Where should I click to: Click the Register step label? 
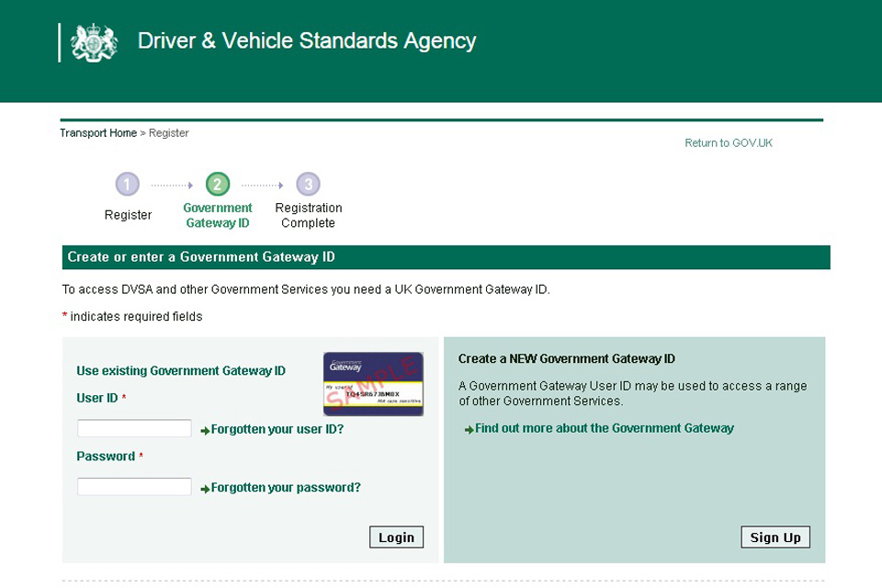click(129, 215)
